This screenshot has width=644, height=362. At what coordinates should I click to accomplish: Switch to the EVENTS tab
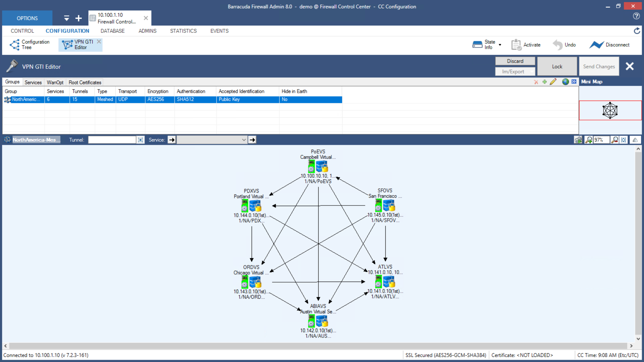(219, 31)
